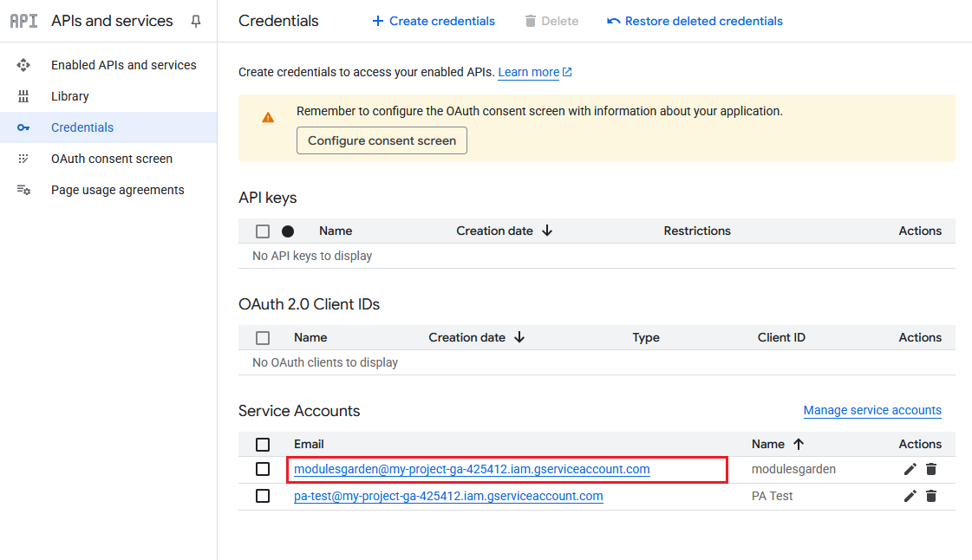The width and height of the screenshot is (972, 560).
Task: Click Create credentials button
Action: click(x=434, y=21)
